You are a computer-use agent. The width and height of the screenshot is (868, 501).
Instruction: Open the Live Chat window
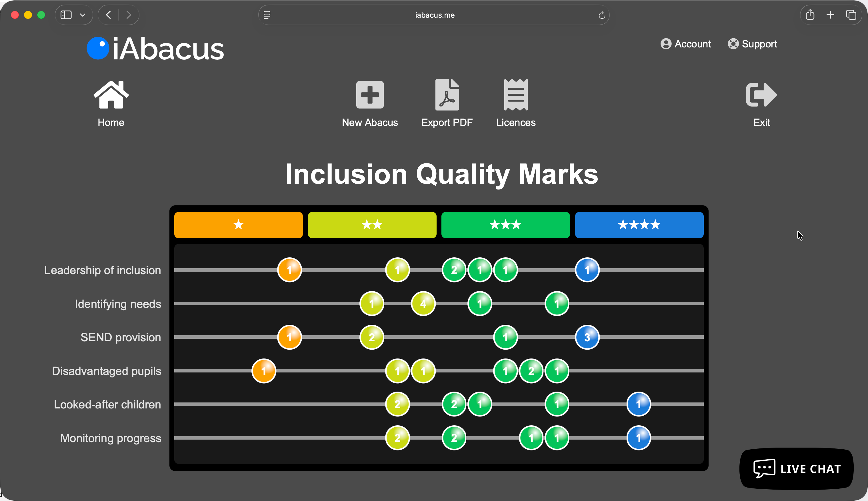pyautogui.click(x=796, y=468)
